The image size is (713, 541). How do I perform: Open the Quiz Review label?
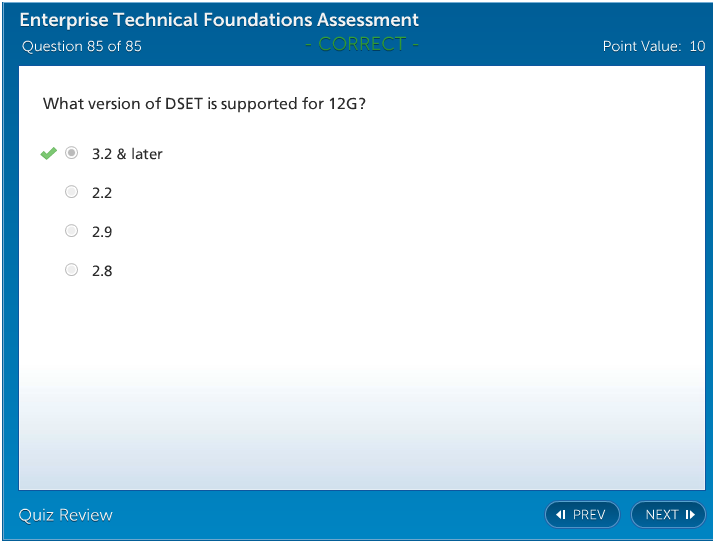pos(66,515)
